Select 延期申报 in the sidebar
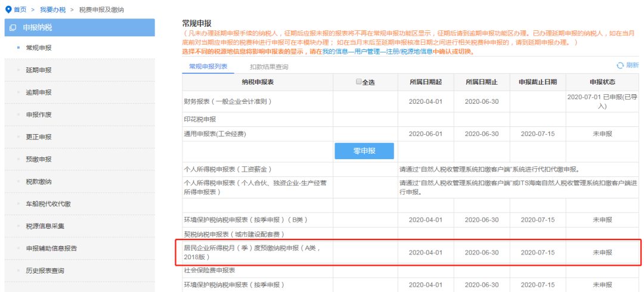This screenshot has height=292, width=644. [x=39, y=70]
